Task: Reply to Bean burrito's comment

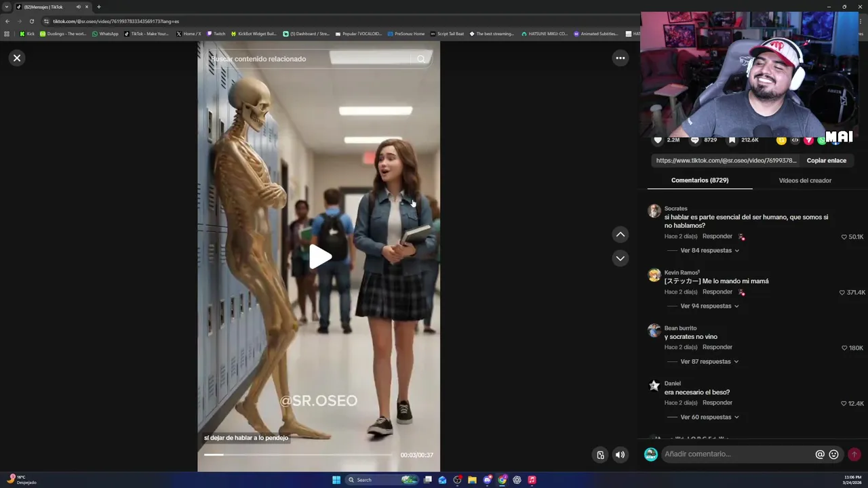Action: click(x=717, y=348)
